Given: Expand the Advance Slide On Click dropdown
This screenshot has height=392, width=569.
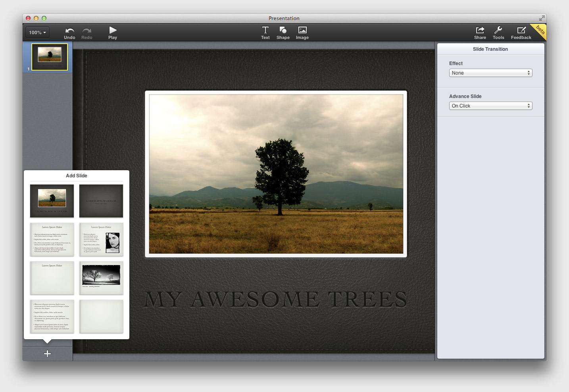Looking at the screenshot, I should point(490,106).
